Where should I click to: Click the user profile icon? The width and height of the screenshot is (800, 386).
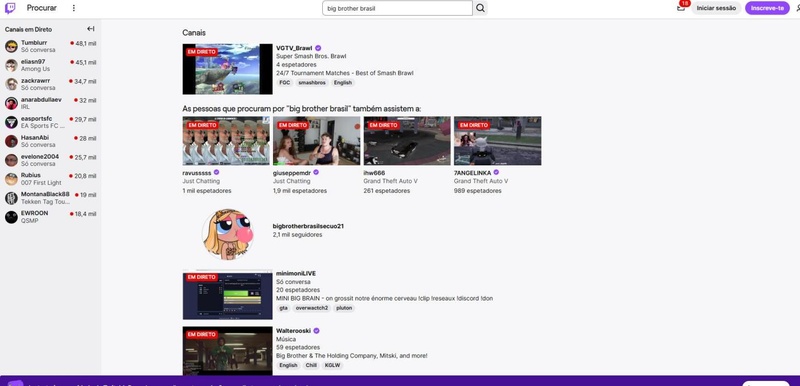point(797,8)
